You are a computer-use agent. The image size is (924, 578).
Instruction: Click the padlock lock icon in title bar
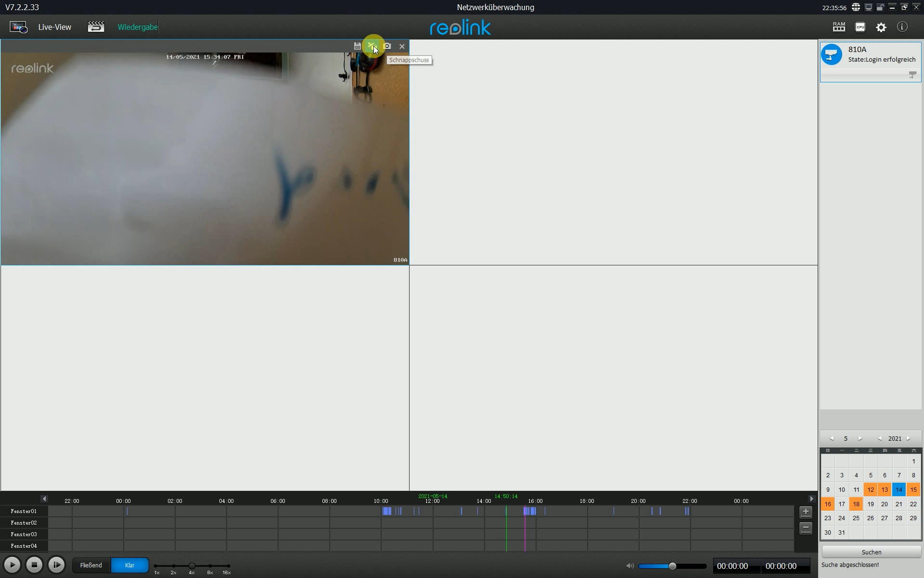click(880, 7)
